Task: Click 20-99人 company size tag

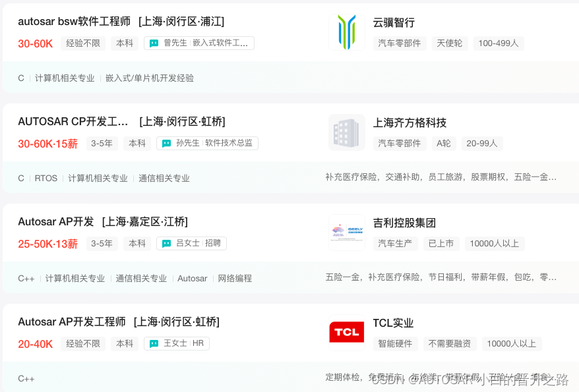Action: [x=482, y=143]
